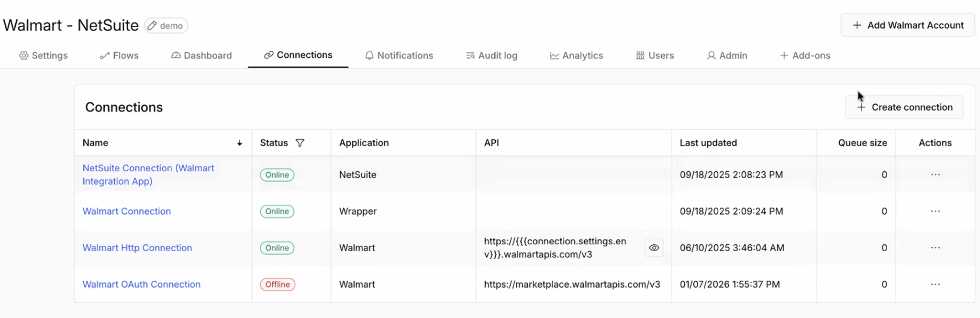Click the 06/10/2025 3:46:04 AM timestamp
The width and height of the screenshot is (980, 318).
732,248
